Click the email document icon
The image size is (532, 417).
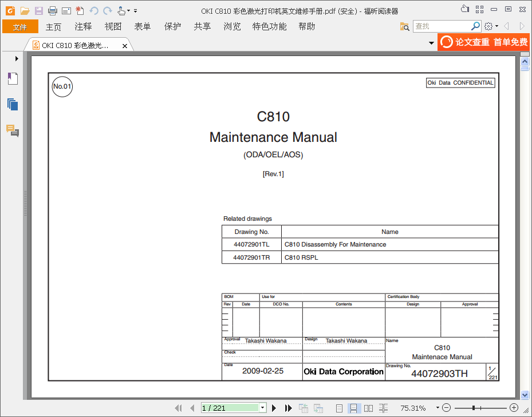coord(66,11)
